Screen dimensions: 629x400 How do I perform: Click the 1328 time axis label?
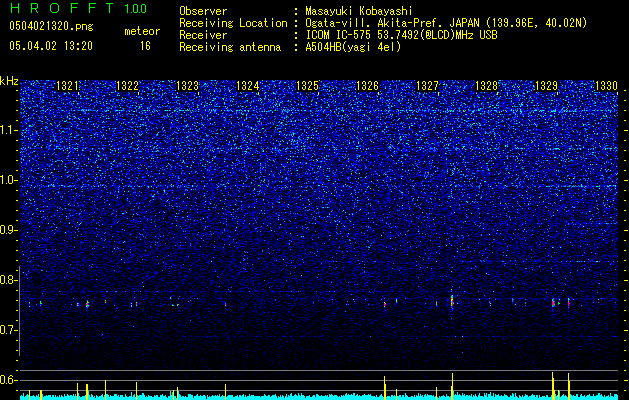[486, 85]
